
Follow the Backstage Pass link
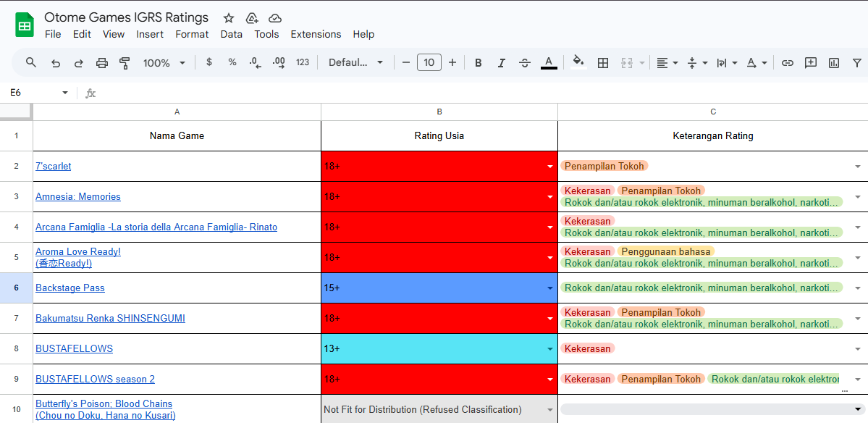69,288
